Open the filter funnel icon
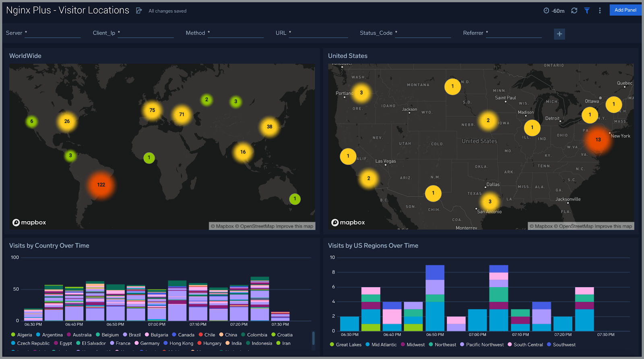 click(587, 11)
